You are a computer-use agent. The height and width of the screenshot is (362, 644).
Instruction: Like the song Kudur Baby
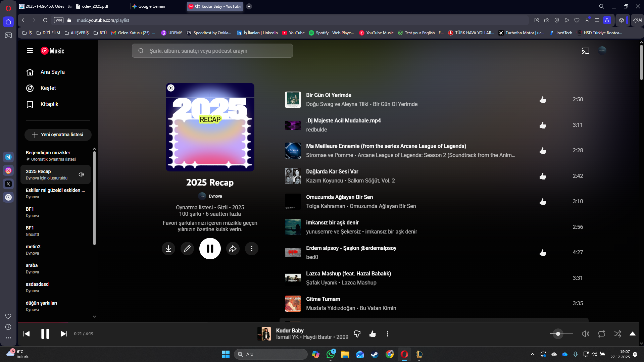pyautogui.click(x=373, y=334)
